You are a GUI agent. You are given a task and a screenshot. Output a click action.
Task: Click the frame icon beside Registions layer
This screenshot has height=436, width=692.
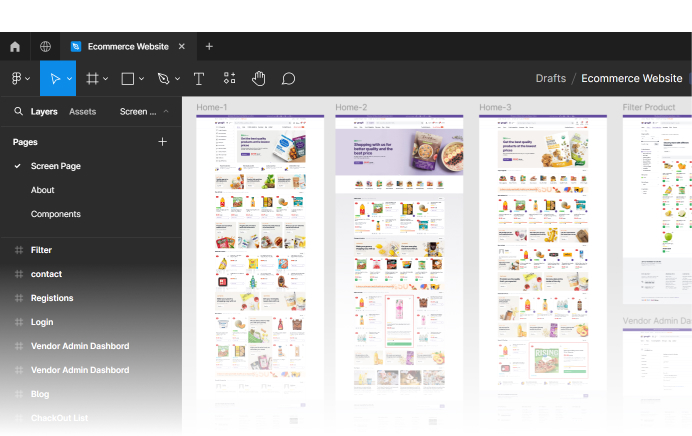19,298
